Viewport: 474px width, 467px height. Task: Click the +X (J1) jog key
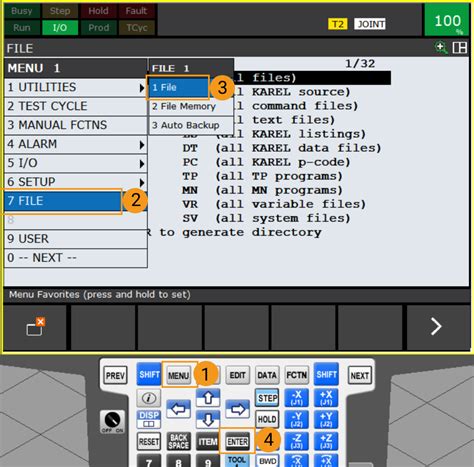326,397
